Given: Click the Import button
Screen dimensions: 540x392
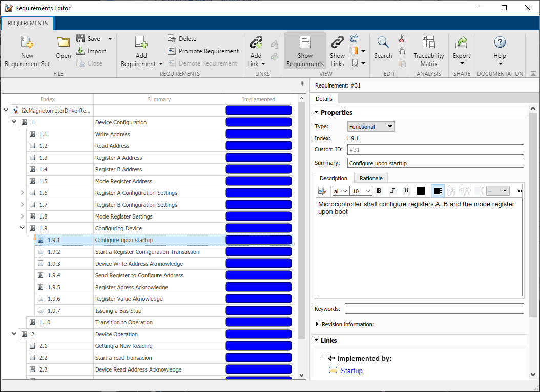Looking at the screenshot, I should click(x=91, y=51).
